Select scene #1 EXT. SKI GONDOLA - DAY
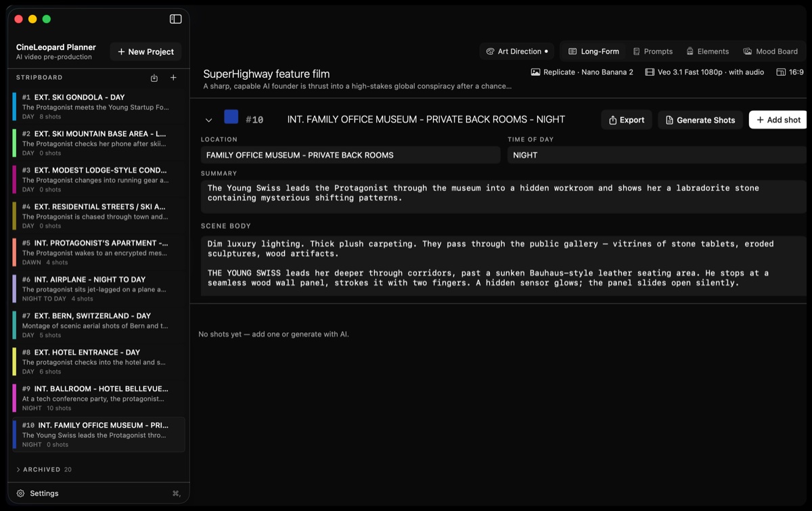The width and height of the screenshot is (812, 511). 98,107
